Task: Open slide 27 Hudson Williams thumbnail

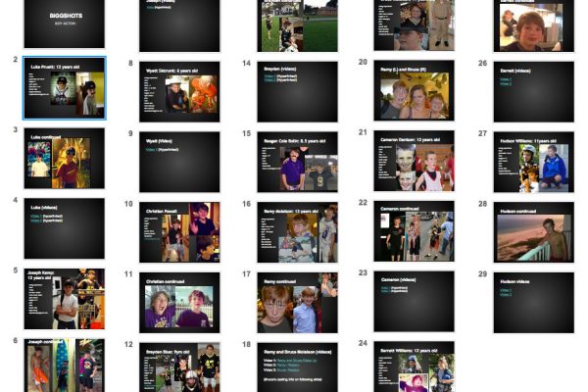Action: tap(533, 160)
